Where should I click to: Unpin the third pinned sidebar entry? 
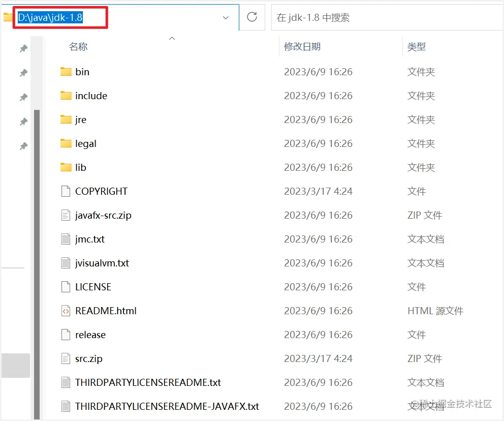pyautogui.click(x=23, y=97)
